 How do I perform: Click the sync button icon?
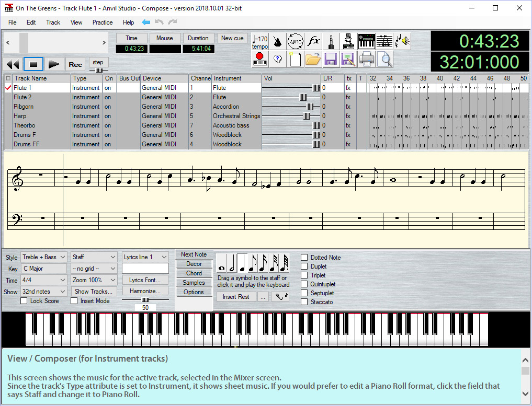point(296,41)
